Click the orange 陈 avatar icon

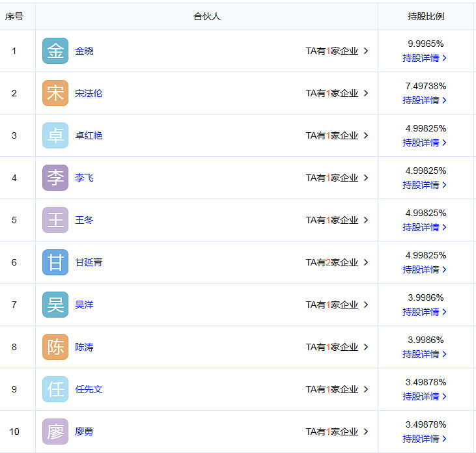pyautogui.click(x=55, y=347)
